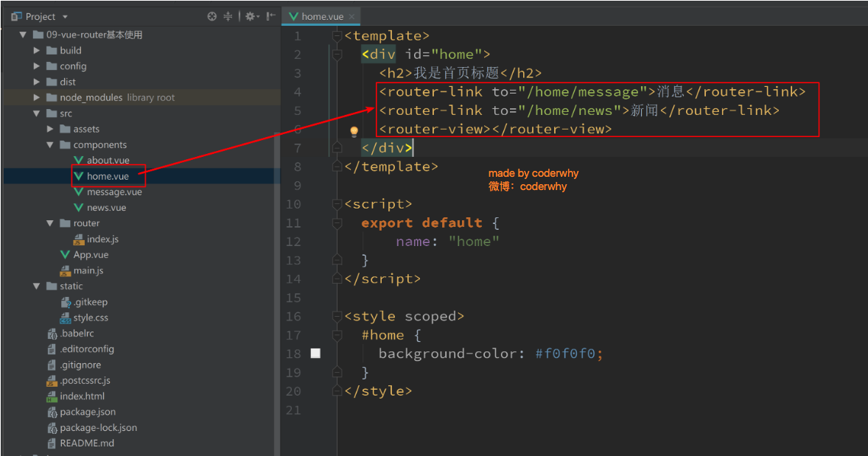Click the HTML icon of index.html
This screenshot has width=868, height=456.
(x=52, y=396)
